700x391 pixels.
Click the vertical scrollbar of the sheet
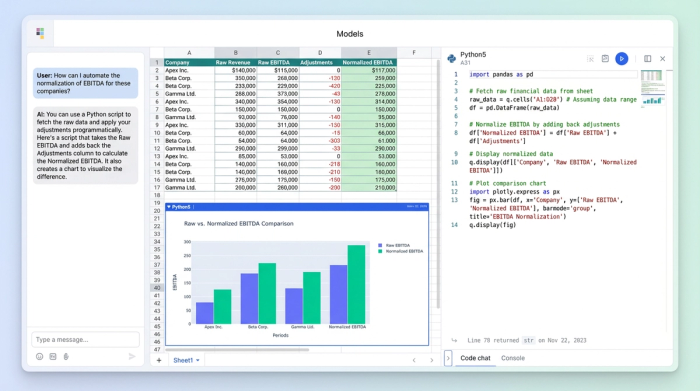[x=438, y=183]
